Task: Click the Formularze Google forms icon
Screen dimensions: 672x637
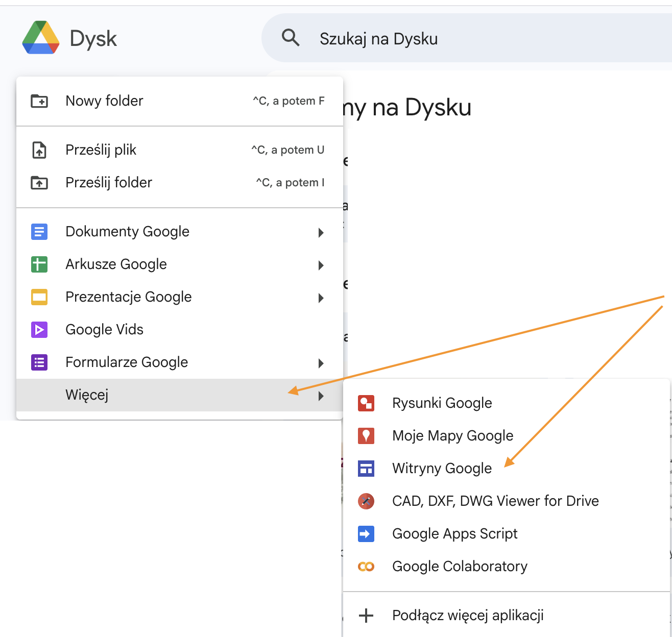Action: (39, 362)
